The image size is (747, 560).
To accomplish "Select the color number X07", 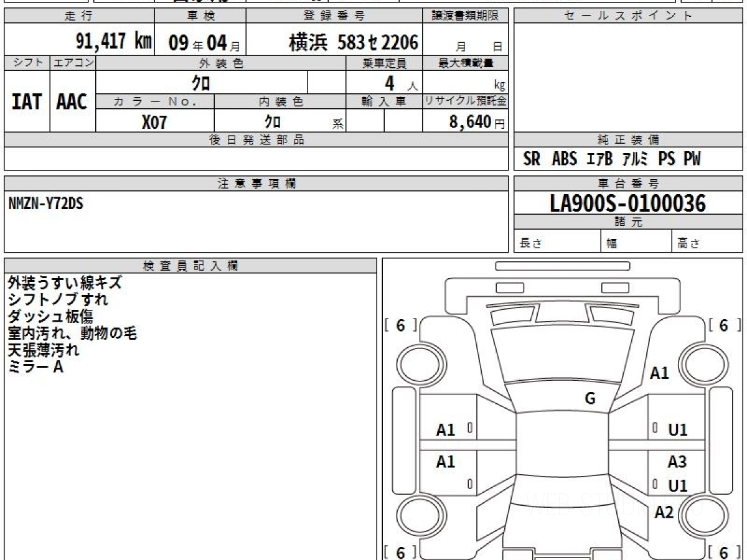I will pyautogui.click(x=154, y=122).
